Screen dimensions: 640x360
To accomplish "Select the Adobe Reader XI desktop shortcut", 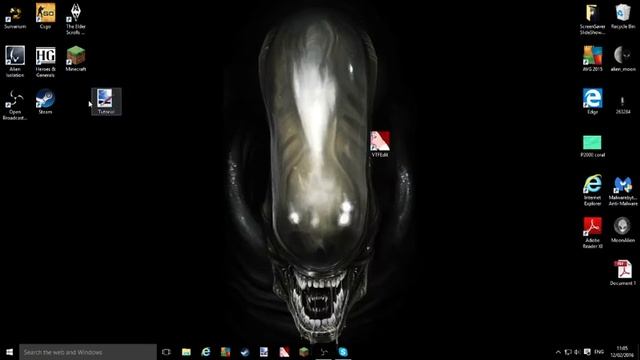I will coord(593,233).
